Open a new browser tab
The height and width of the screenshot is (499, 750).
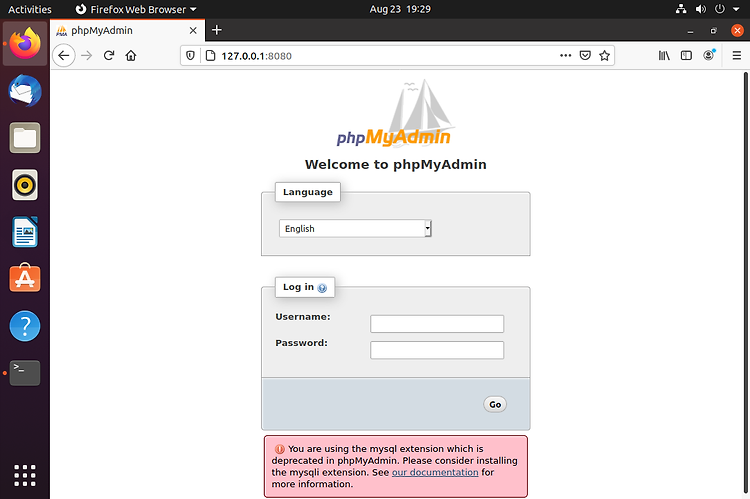pos(217,30)
